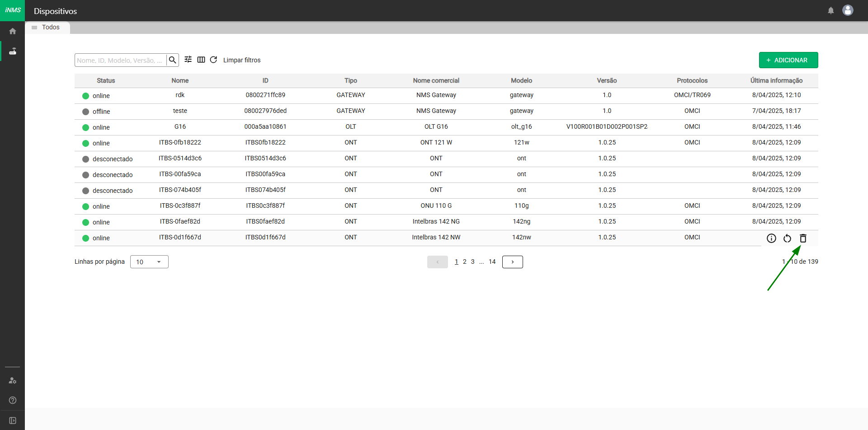Screen dimensions: 868x430
Task: Click the ADICIONAR button
Action: 788,60
